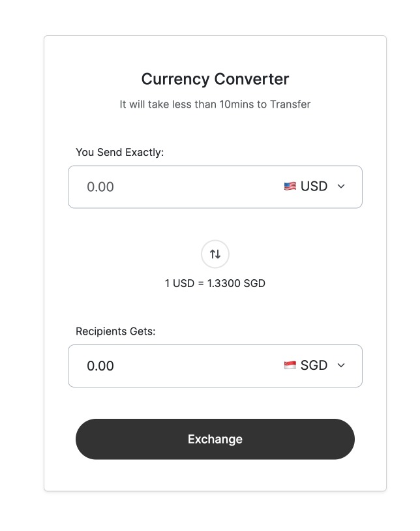The height and width of the screenshot is (531, 420).
Task: Click the Currency Converter heading
Action: (215, 80)
